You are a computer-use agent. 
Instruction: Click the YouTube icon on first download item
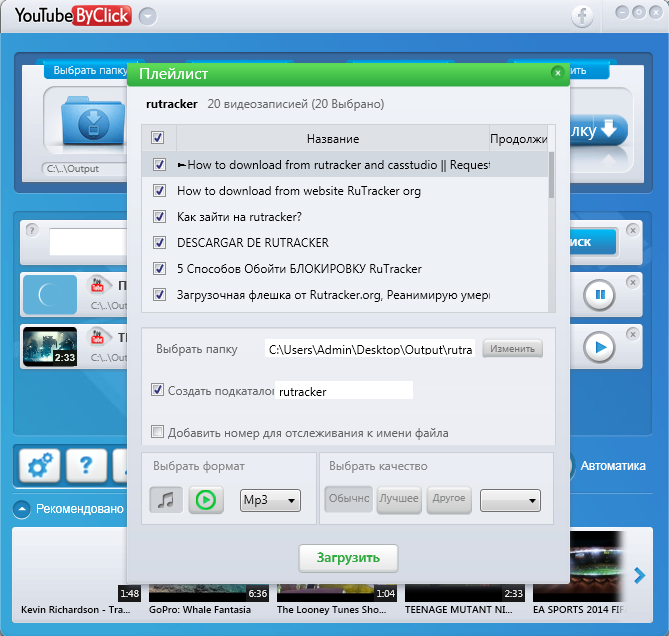pyautogui.click(x=97, y=285)
